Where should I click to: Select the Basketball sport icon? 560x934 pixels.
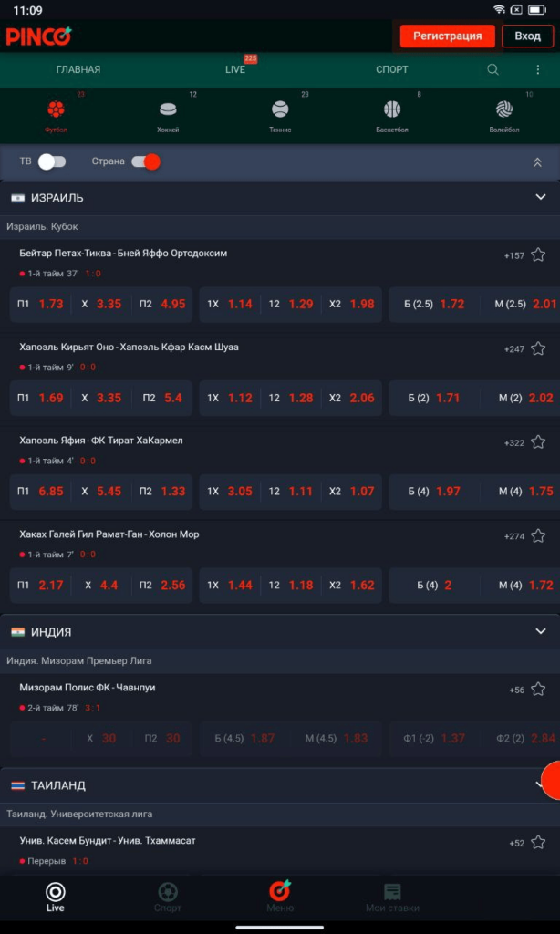pos(392,111)
